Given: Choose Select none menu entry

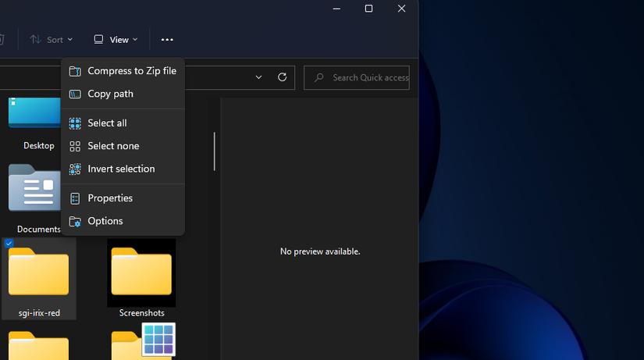Looking at the screenshot, I should (x=123, y=146).
